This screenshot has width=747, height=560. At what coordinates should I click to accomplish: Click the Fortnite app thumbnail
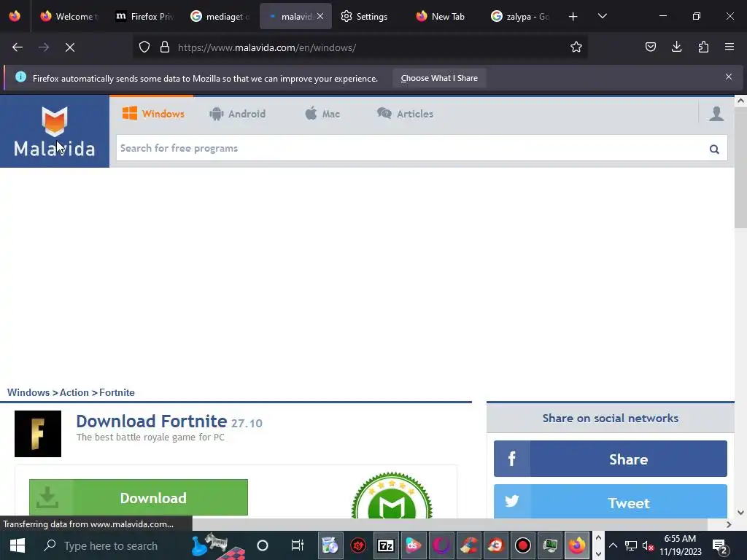pyautogui.click(x=38, y=434)
